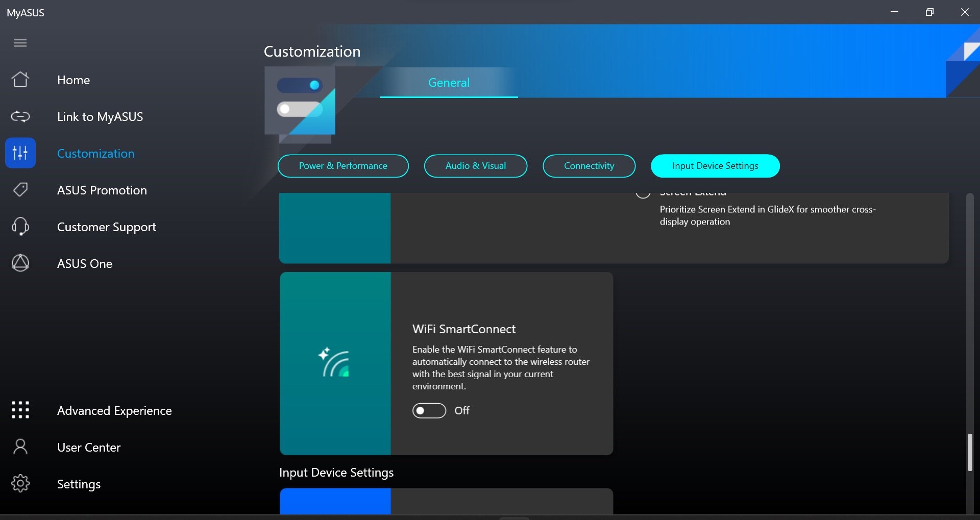Select Customization in the sidebar

[x=96, y=154]
